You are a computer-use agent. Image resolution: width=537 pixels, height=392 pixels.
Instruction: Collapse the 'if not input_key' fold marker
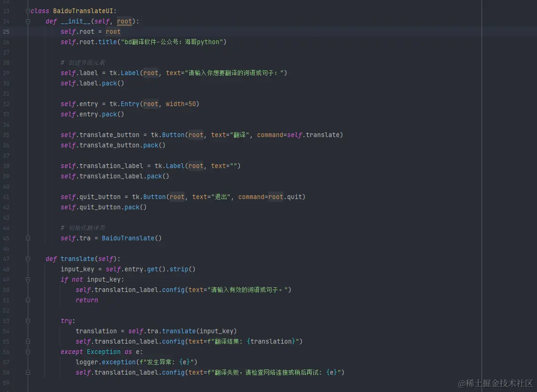(x=28, y=279)
